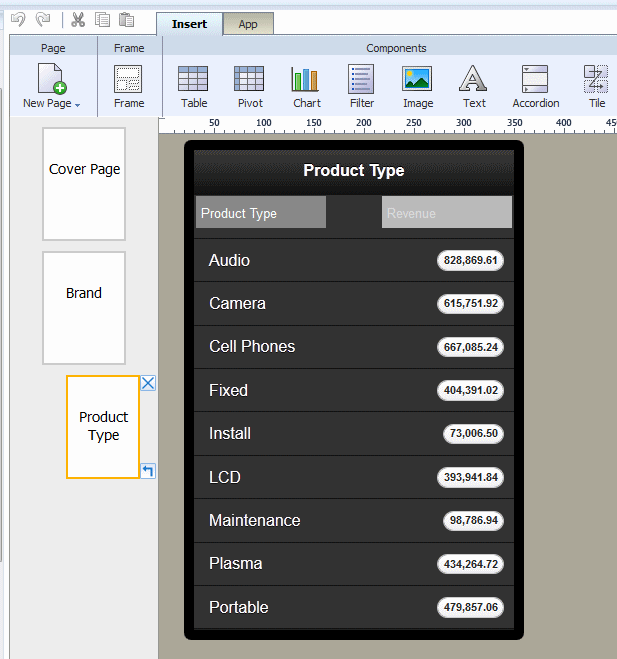Switch to the App tab
This screenshot has height=659, width=617.
pos(248,24)
